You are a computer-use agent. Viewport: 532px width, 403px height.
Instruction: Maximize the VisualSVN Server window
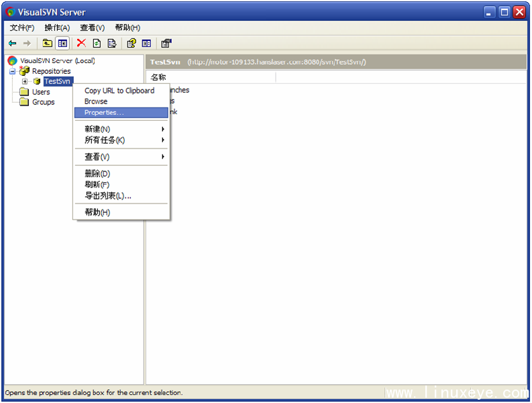pos(504,13)
